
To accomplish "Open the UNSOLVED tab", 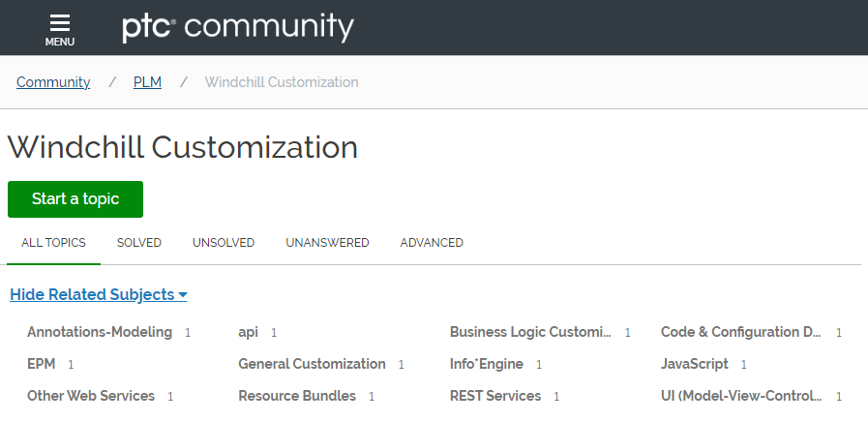I will click(224, 243).
